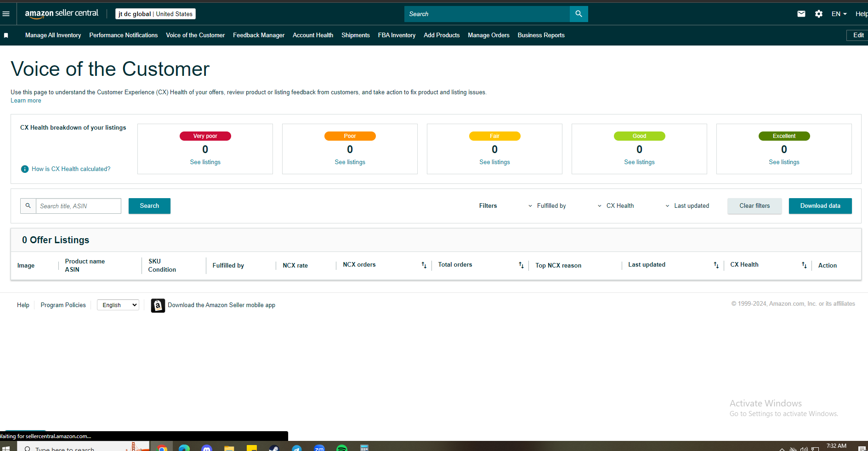Open Performance Notifications menu item
Screen dimensions: 868x451
click(x=123, y=35)
